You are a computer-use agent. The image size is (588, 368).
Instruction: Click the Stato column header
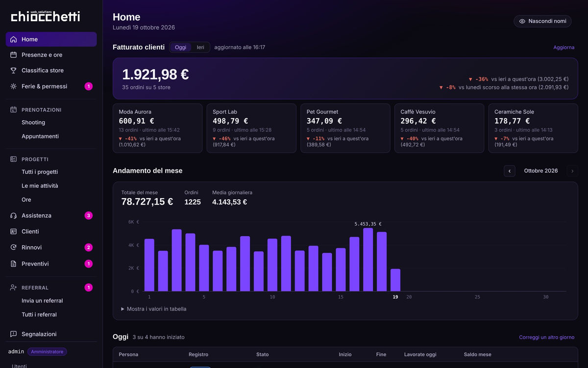(x=263, y=354)
